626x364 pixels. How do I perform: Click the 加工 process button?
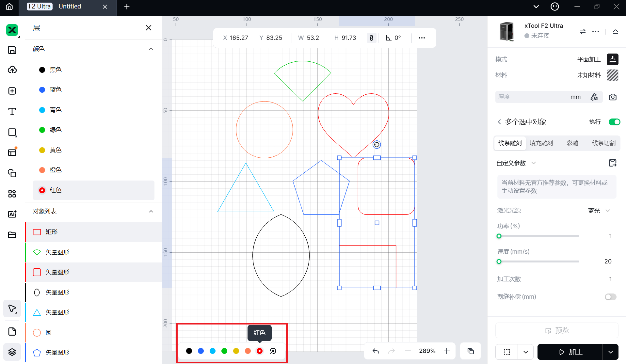[x=570, y=352]
